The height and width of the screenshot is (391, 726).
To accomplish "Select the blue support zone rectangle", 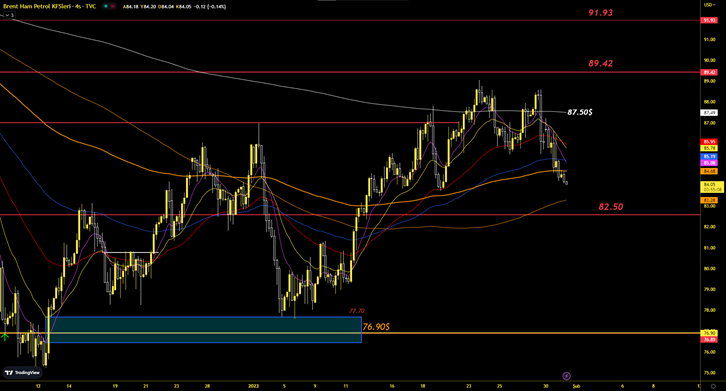I will pos(204,329).
